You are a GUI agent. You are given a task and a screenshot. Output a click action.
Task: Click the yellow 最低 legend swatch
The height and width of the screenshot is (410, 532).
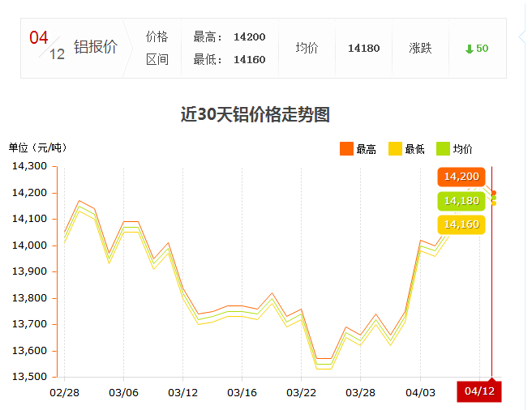[x=395, y=148]
